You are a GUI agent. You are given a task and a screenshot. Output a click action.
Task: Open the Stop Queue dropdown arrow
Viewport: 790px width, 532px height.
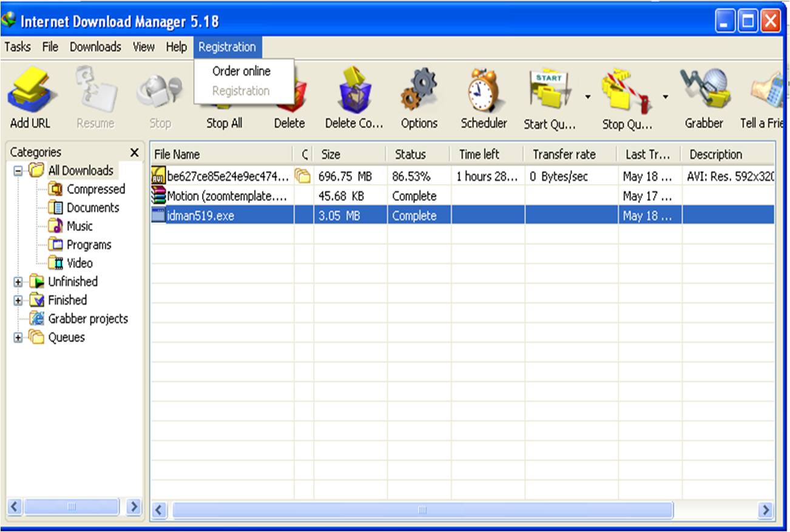pos(666,96)
